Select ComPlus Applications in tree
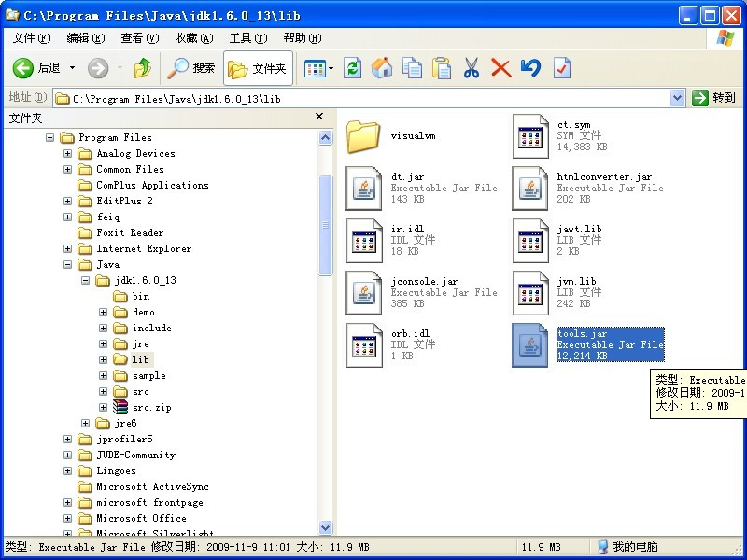 152,185
